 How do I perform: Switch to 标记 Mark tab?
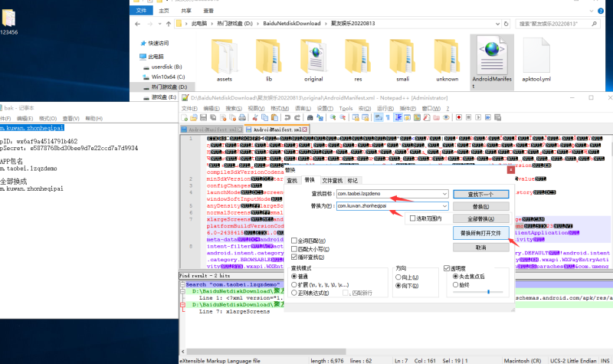352,181
